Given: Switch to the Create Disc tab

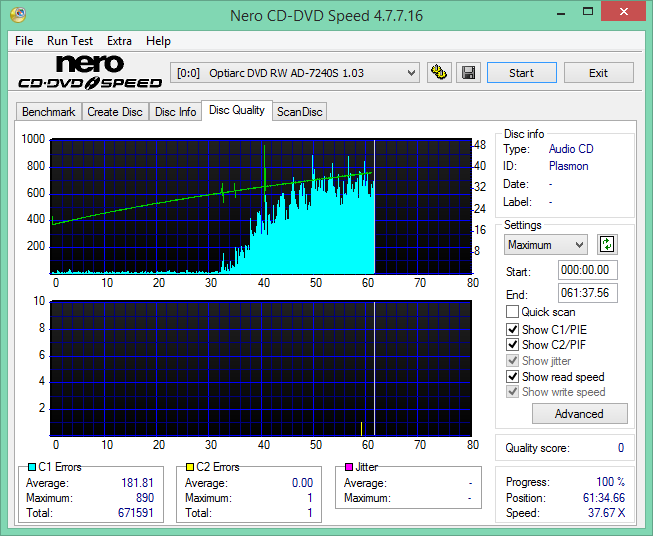Looking at the screenshot, I should coord(115,112).
